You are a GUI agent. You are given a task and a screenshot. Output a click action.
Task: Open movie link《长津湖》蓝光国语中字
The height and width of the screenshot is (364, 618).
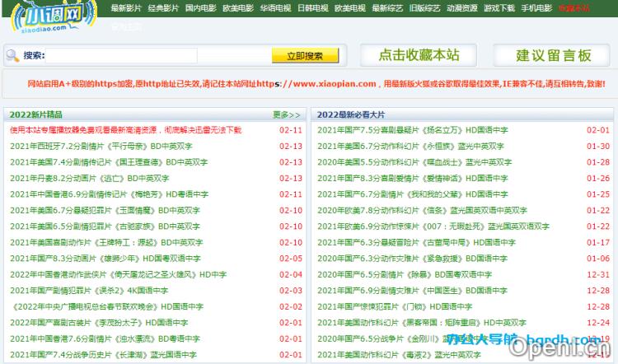(x=103, y=355)
